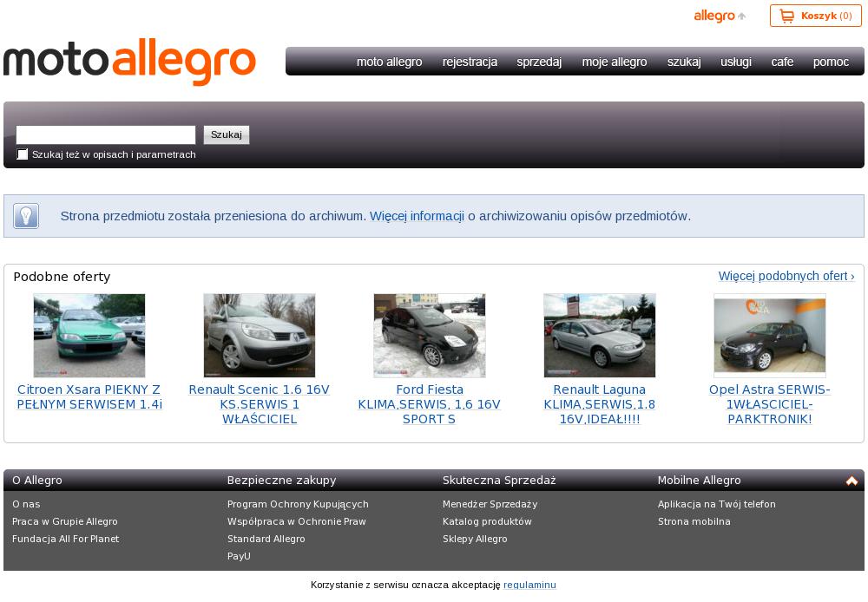The height and width of the screenshot is (602, 868).
Task: Open Renault Scenic 1.6 16V offer link
Action: pos(259,404)
